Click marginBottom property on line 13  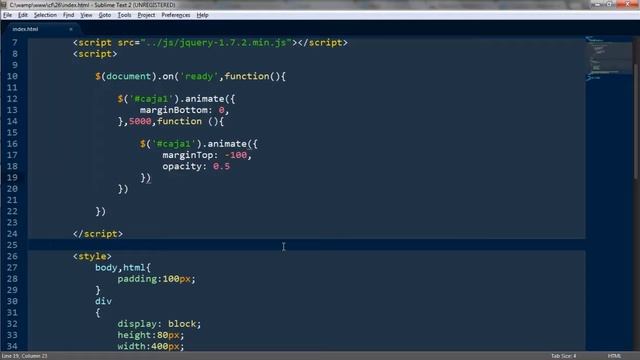point(174,110)
